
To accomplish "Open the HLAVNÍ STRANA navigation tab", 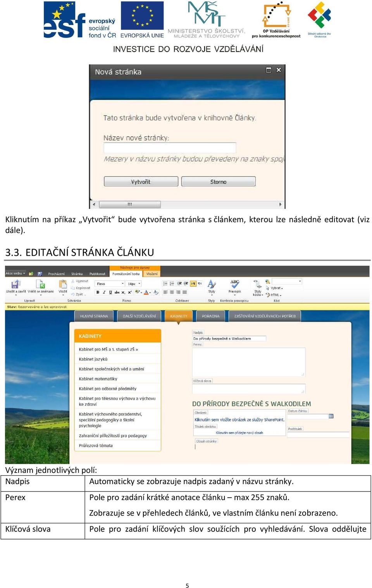I will [94, 316].
